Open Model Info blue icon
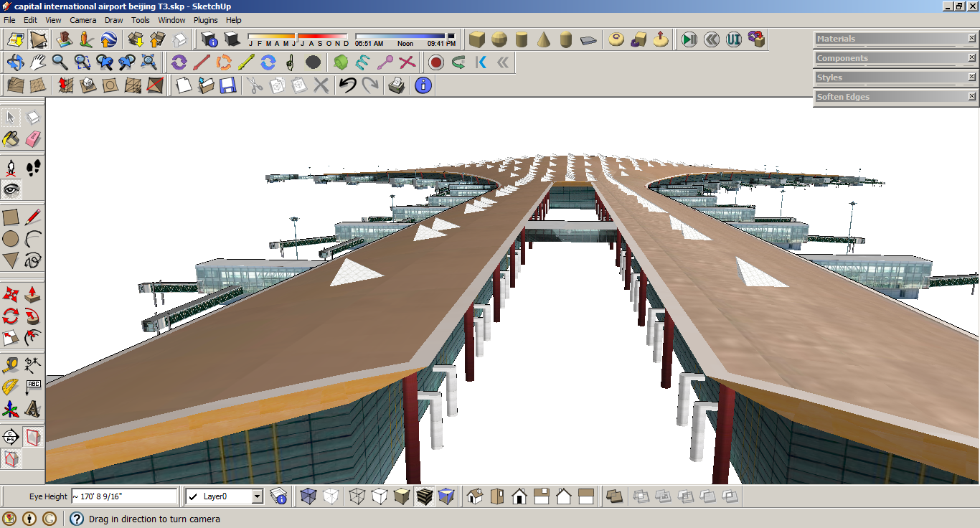The width and height of the screenshot is (980, 528). pos(424,85)
